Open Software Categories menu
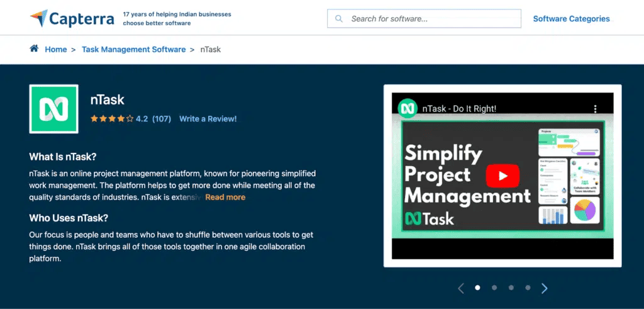 (571, 18)
